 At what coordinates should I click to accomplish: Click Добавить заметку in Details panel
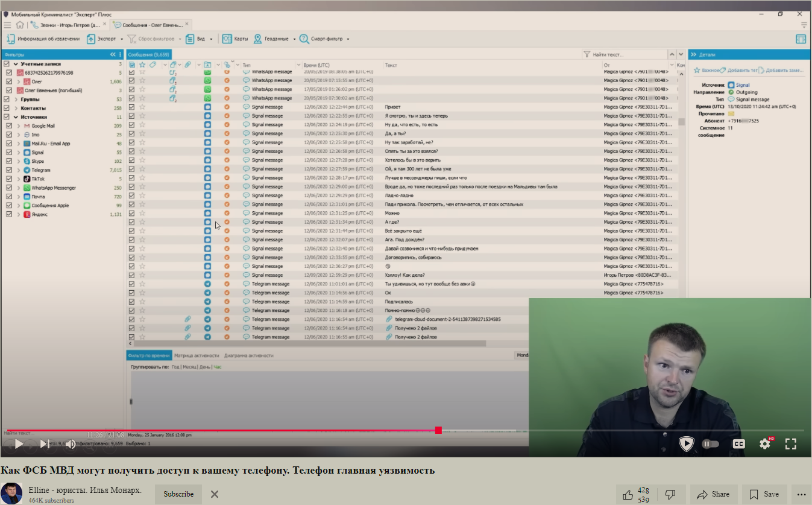(x=781, y=70)
